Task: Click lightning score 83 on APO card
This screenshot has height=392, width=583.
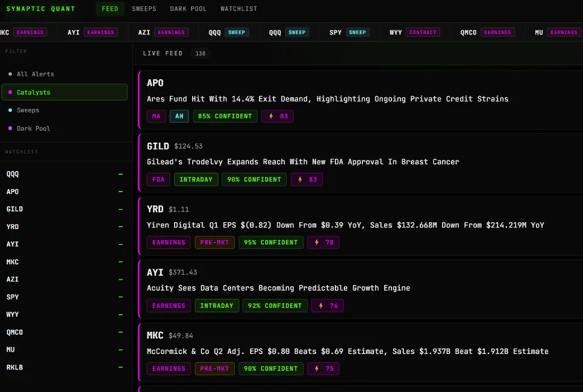Action: point(278,117)
